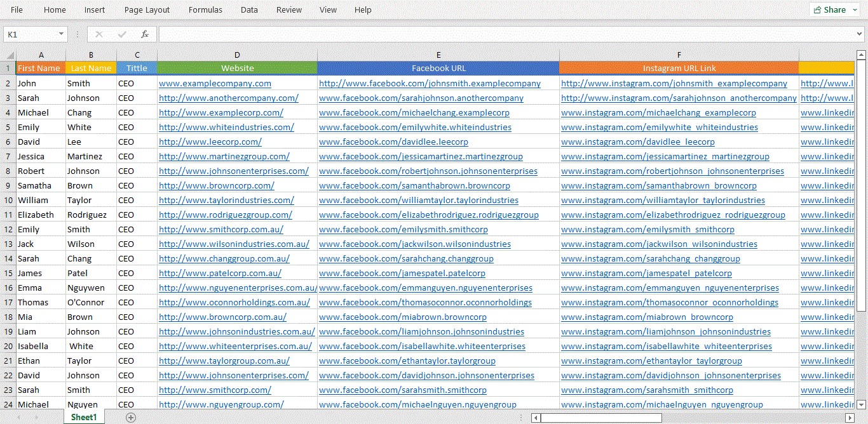Click the Cancel formula X icon

(98, 34)
